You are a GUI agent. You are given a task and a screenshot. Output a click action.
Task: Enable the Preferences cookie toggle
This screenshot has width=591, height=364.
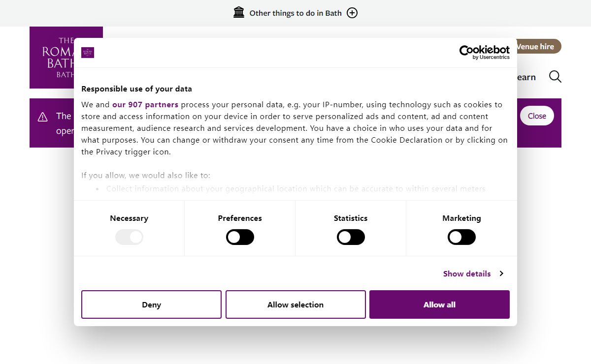[x=240, y=238]
